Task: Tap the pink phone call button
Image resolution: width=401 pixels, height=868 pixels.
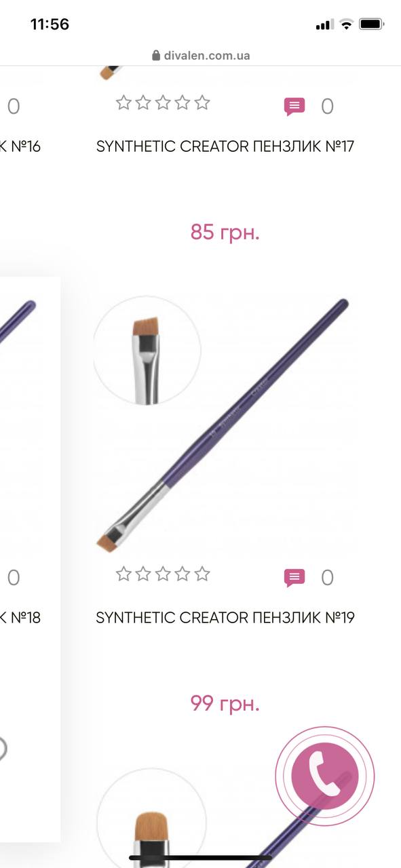Action: 325,776
